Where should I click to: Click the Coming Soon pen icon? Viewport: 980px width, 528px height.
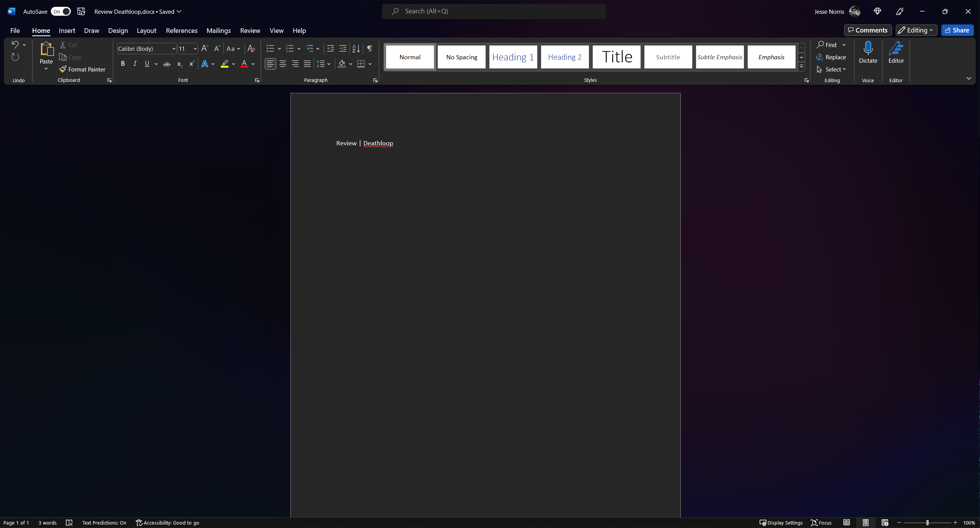click(900, 11)
